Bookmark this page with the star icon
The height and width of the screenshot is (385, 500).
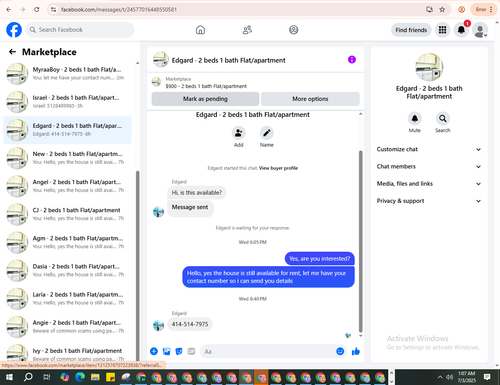point(442,9)
